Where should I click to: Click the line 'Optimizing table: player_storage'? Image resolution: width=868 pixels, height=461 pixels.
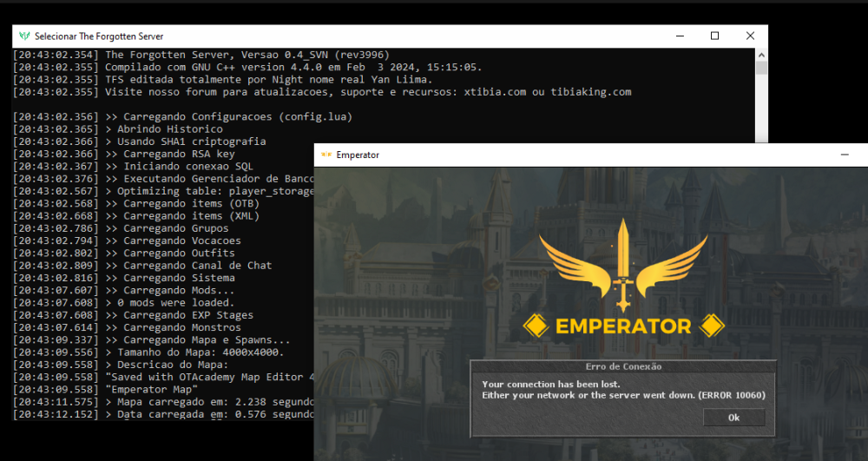(x=163, y=191)
